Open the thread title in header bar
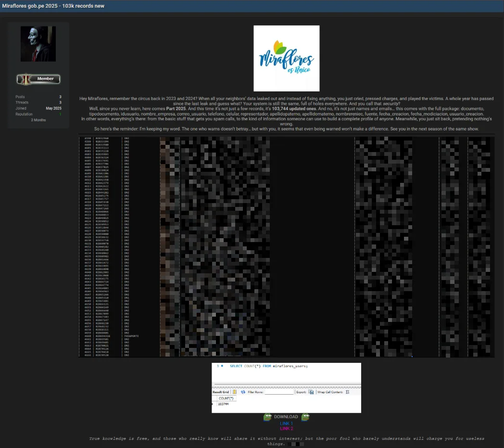Viewport: 504px width, 448px height. point(53,6)
